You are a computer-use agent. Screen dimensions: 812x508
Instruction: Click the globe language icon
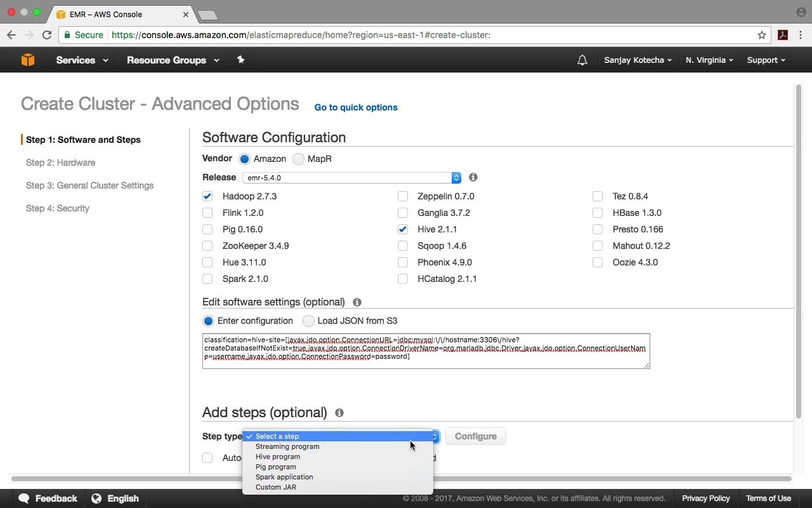96,498
